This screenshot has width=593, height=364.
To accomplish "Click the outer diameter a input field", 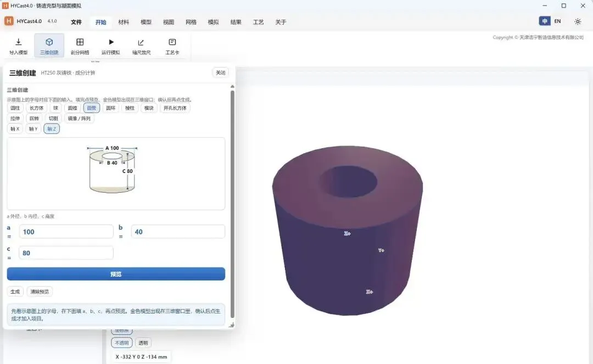I will pos(66,232).
